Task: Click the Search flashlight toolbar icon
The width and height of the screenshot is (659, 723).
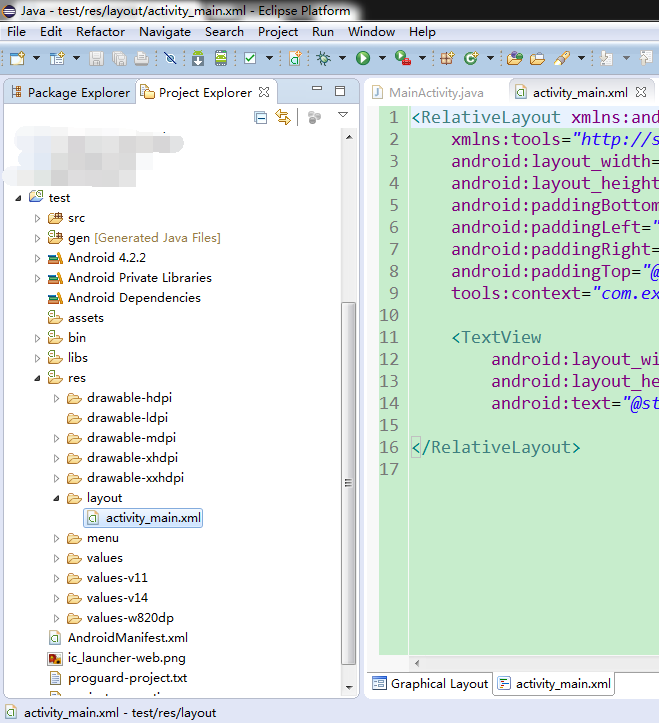Action: [562, 59]
